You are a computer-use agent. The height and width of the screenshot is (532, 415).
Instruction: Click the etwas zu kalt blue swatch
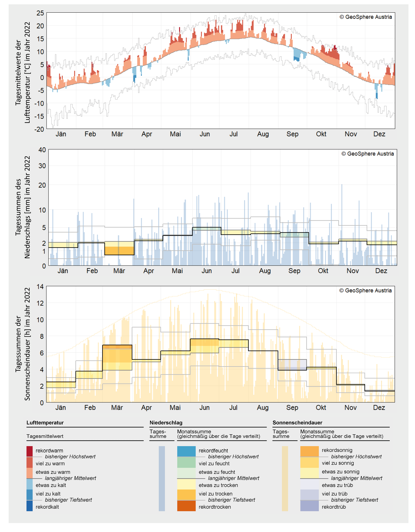coord(29,484)
